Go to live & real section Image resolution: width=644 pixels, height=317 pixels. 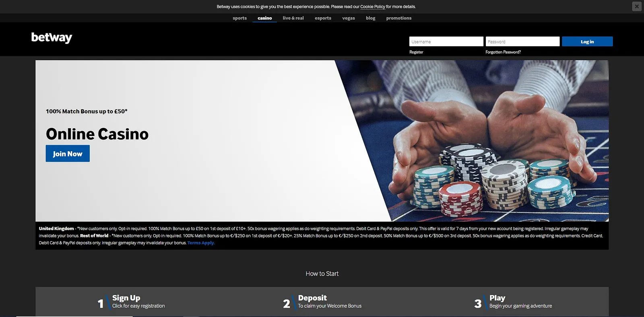click(x=293, y=18)
